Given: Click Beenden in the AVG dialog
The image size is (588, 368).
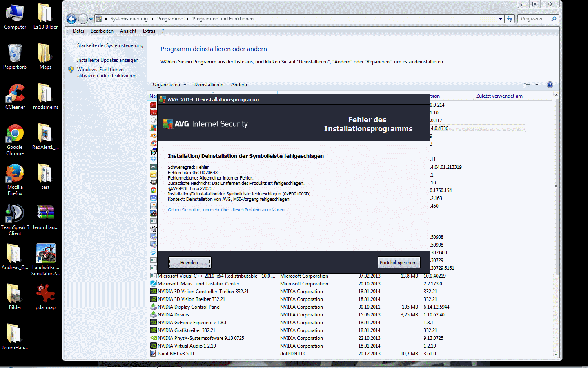Looking at the screenshot, I should [x=189, y=263].
